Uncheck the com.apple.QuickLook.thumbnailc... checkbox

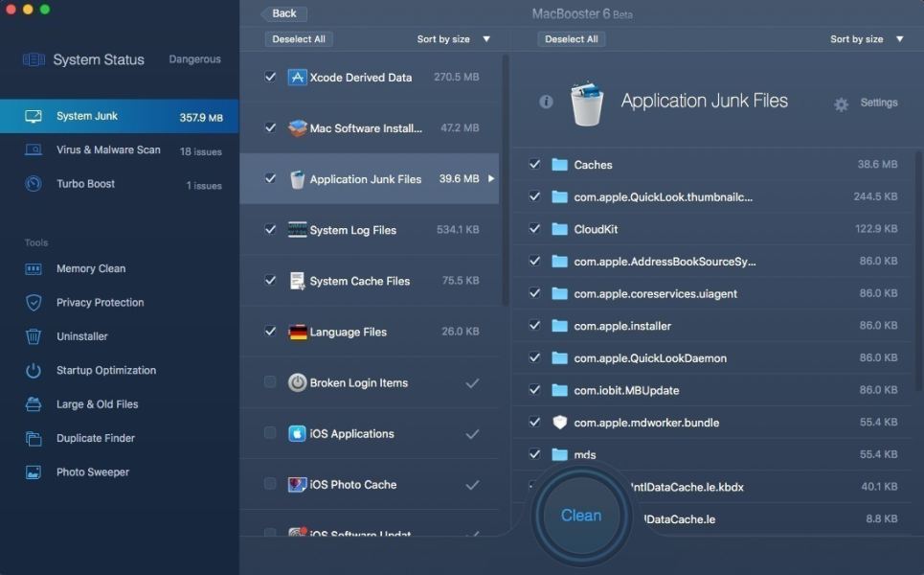[x=534, y=196]
